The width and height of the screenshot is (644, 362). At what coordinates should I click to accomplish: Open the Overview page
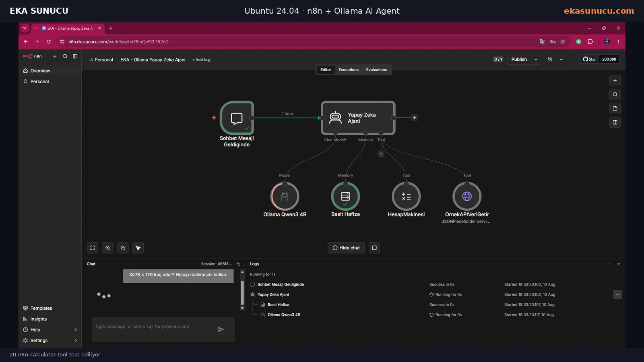pos(50,71)
